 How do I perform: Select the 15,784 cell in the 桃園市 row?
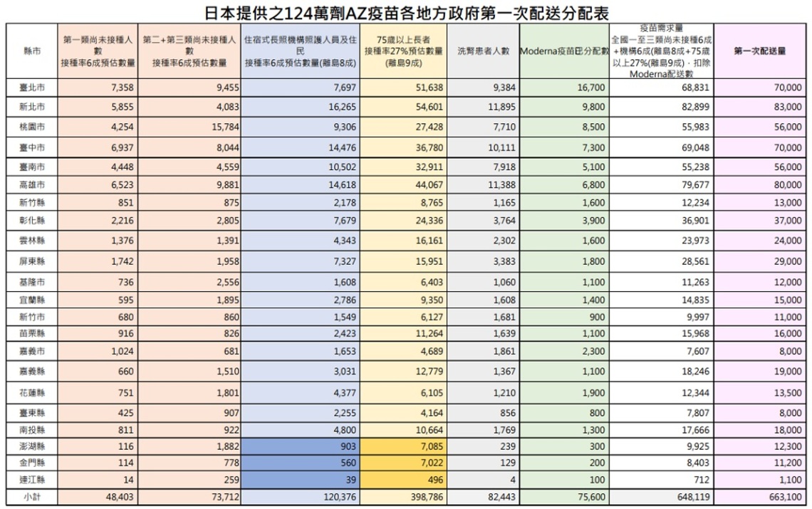pos(225,127)
